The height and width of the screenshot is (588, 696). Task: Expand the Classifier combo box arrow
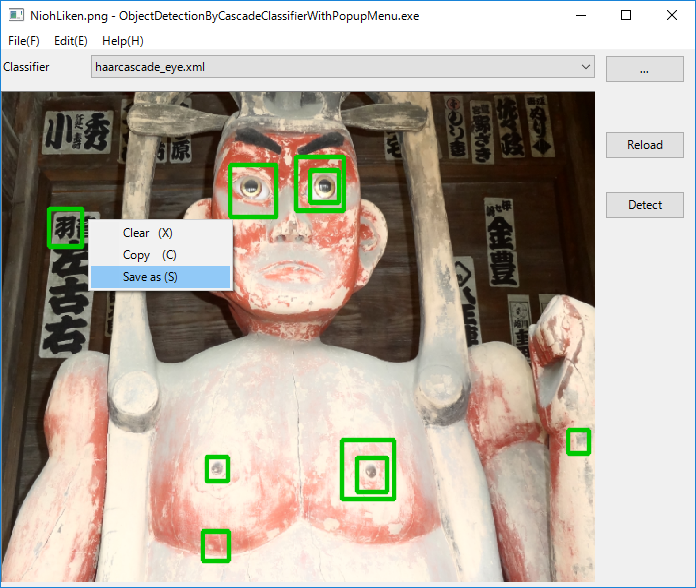click(x=585, y=67)
